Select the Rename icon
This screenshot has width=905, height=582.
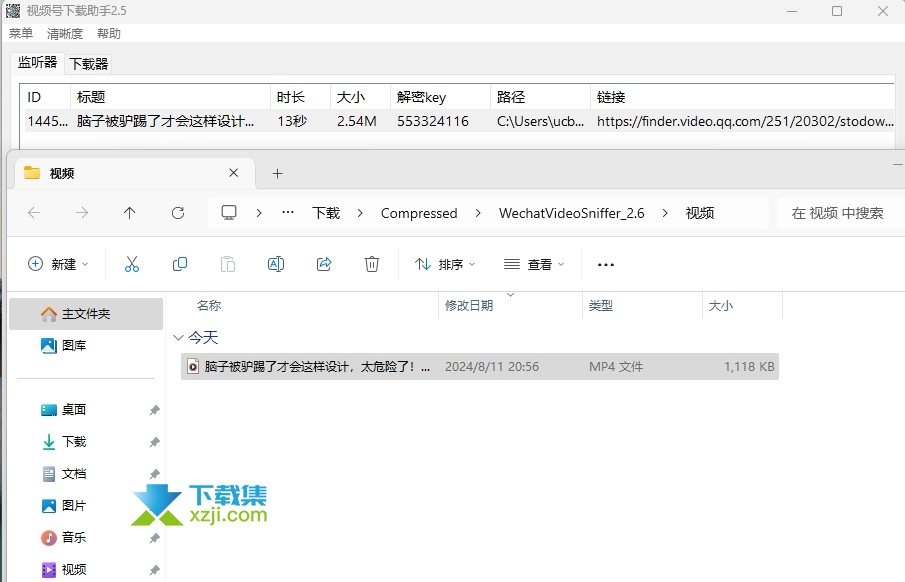275,263
